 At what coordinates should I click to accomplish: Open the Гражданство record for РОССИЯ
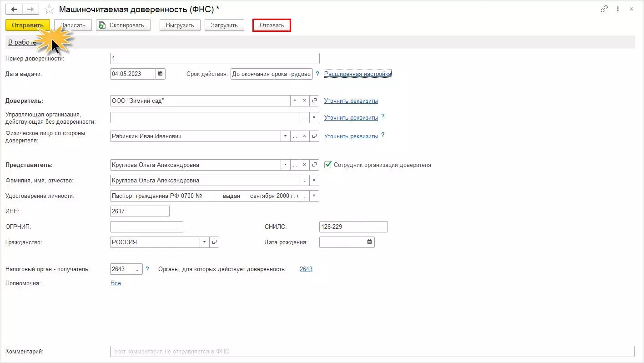click(x=214, y=242)
